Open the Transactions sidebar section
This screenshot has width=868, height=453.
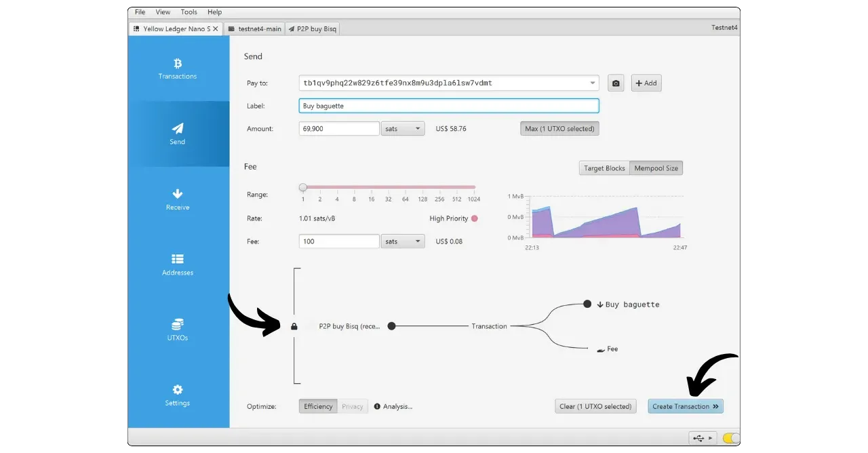(x=178, y=68)
